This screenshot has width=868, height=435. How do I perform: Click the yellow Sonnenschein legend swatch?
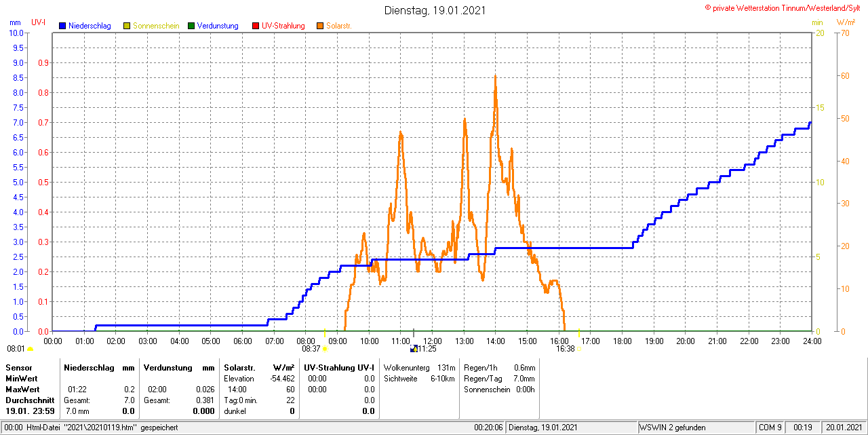127,26
